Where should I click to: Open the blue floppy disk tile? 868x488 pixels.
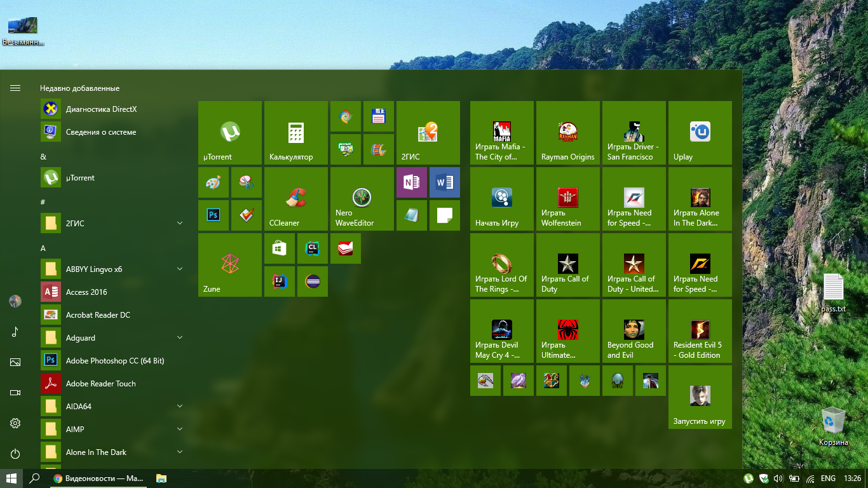coord(379,116)
